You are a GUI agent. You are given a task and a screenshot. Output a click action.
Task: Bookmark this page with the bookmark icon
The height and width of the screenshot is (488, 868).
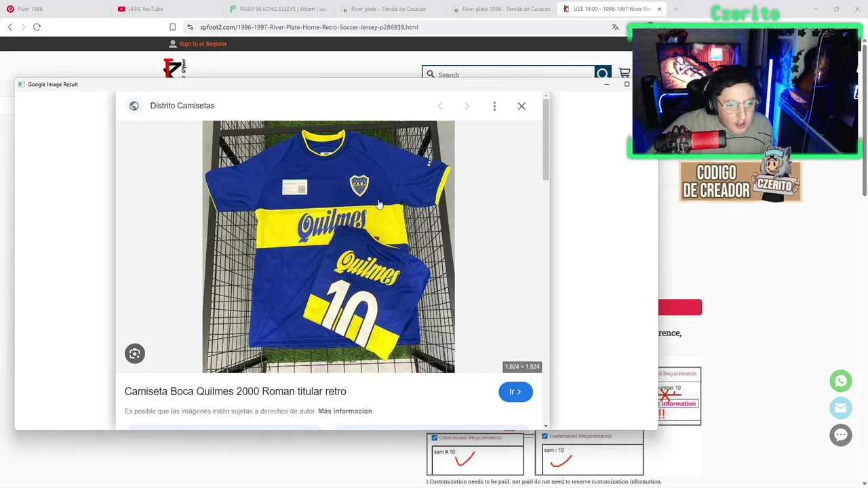pyautogui.click(x=172, y=27)
